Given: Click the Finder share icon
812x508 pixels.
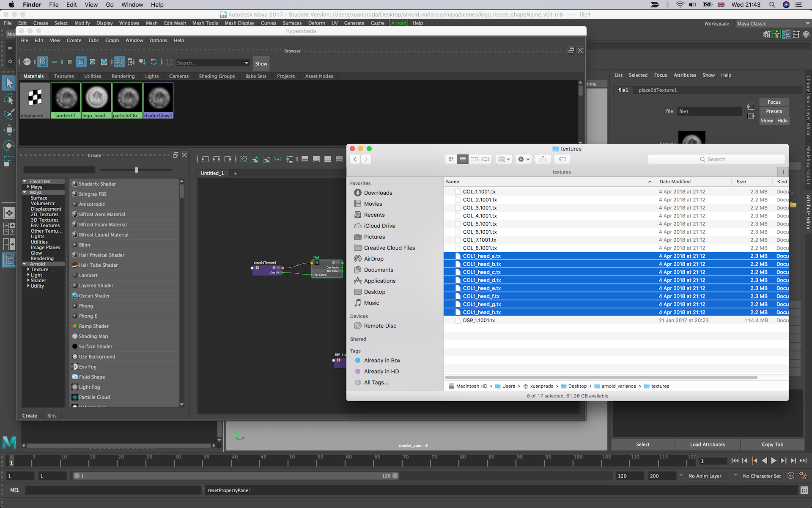Looking at the screenshot, I should [x=543, y=159].
